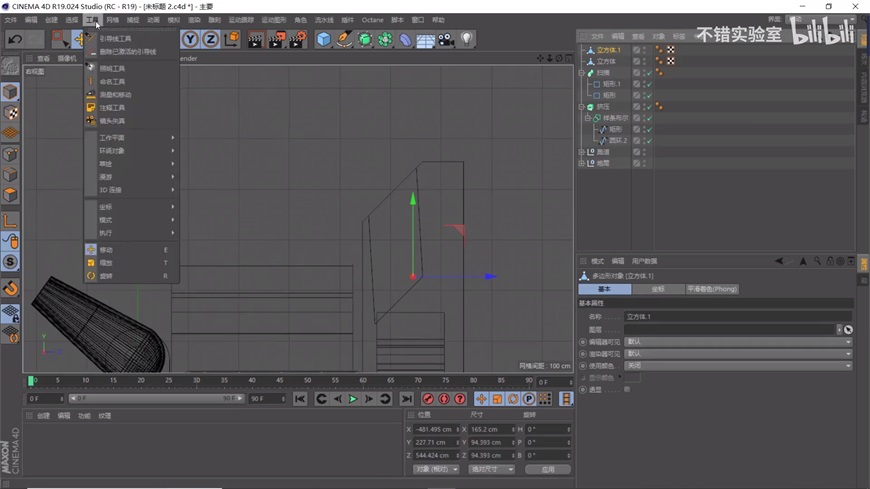Jump to the end of the timeline
The image size is (870, 489).
tap(406, 399)
